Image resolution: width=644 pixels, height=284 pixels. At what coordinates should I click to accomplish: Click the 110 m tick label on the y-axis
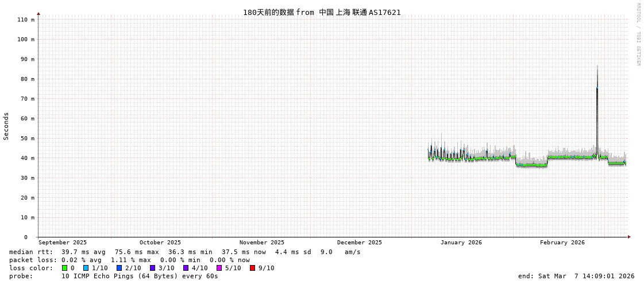[25, 20]
